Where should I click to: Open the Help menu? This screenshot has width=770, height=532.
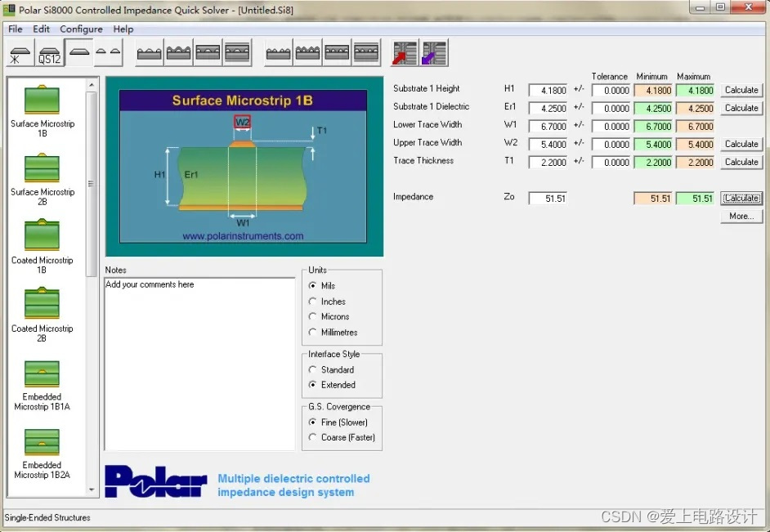pos(123,29)
